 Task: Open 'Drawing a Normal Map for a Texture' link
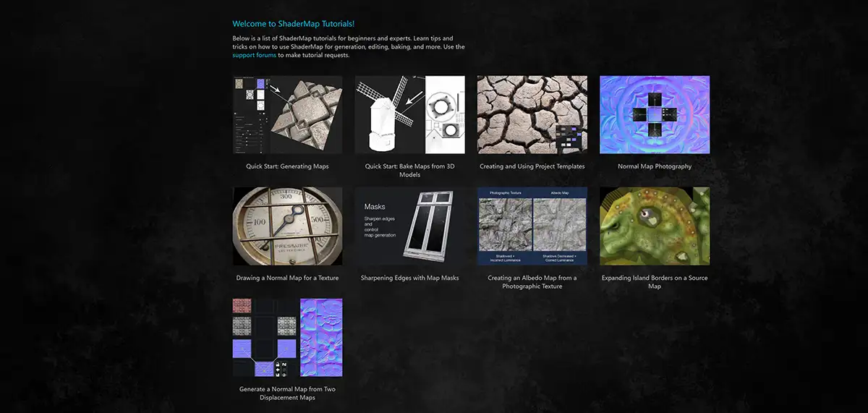(x=287, y=278)
